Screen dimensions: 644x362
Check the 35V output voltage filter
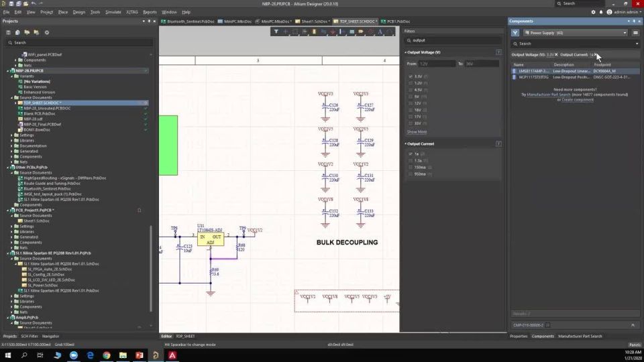click(x=411, y=123)
